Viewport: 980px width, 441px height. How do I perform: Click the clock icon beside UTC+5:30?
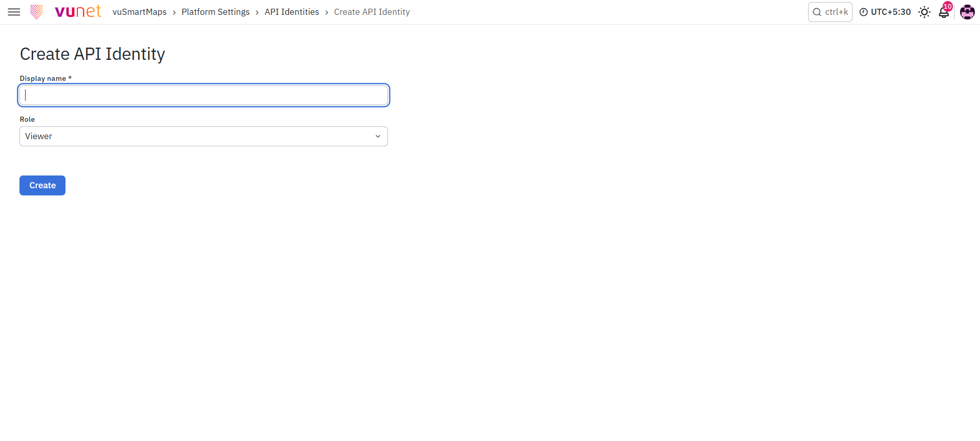[x=863, y=12]
